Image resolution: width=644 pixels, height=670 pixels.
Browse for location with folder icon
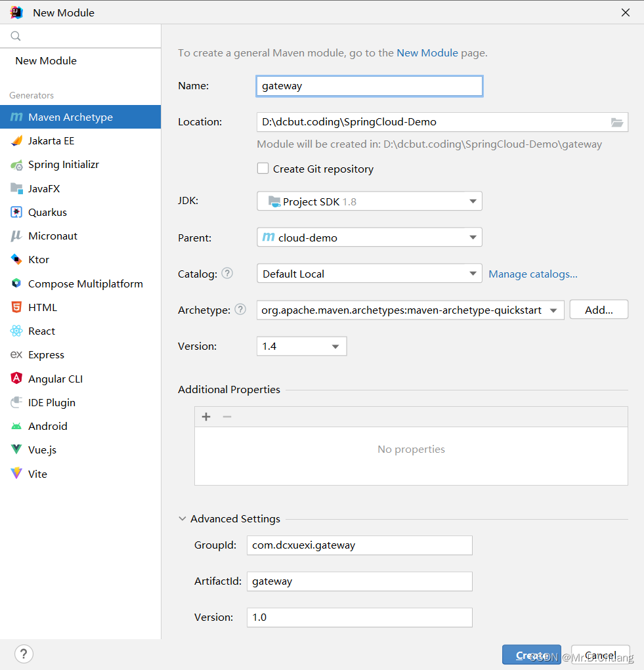pos(616,123)
